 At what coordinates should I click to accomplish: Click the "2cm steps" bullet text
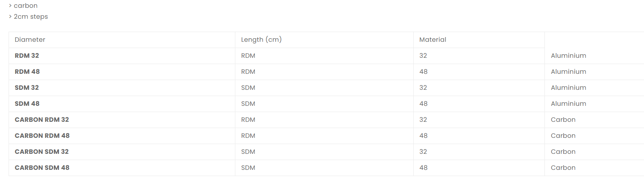click(31, 17)
